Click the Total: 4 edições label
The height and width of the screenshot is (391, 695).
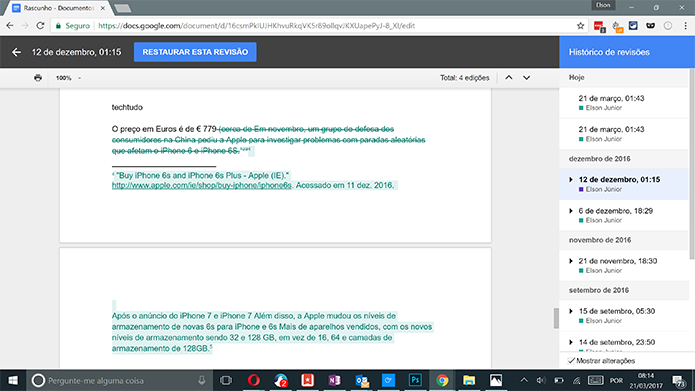point(465,78)
